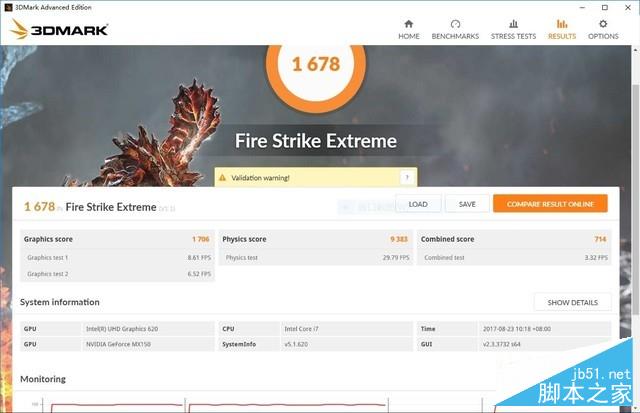Go to HOME label in navigation
Screen dimensions: 640x413
[409, 36]
